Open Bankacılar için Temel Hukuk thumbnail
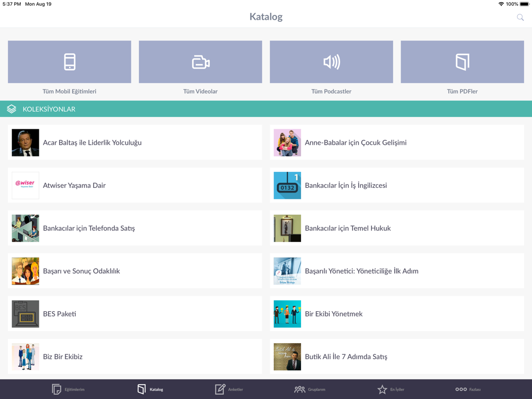The image size is (532, 399). (x=287, y=228)
